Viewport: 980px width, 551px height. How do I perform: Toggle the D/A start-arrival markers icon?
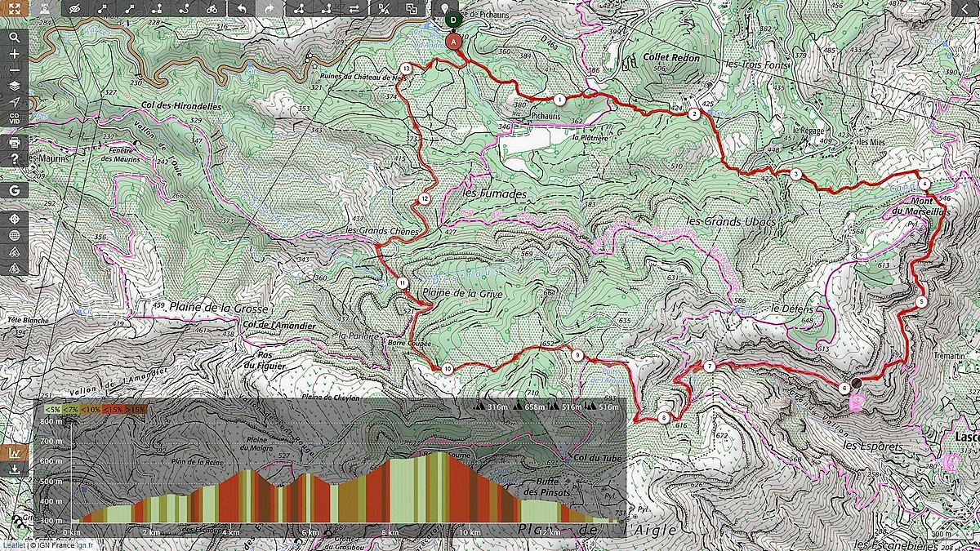(385, 9)
